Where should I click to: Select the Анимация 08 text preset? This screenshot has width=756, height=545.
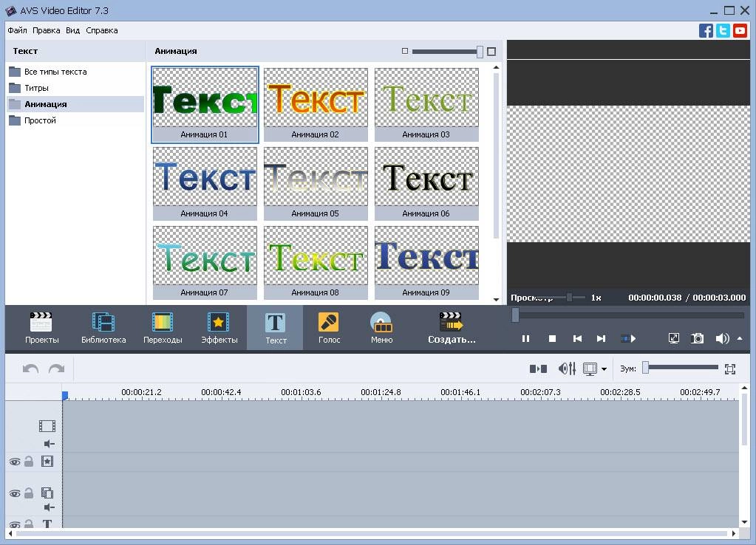pyautogui.click(x=316, y=263)
